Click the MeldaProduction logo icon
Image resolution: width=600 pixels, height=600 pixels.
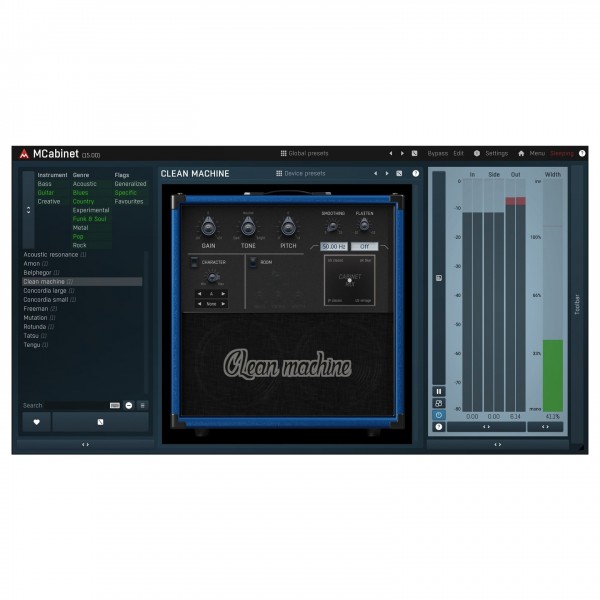(24, 154)
